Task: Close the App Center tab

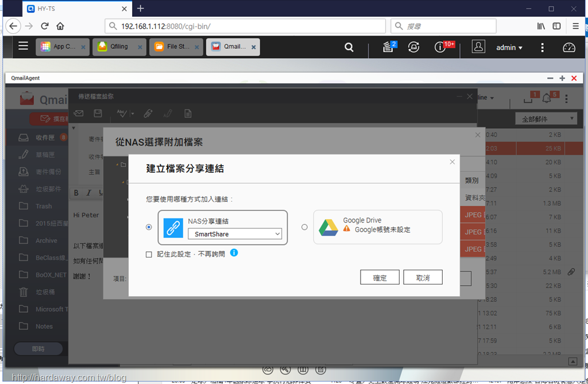Action: click(83, 47)
